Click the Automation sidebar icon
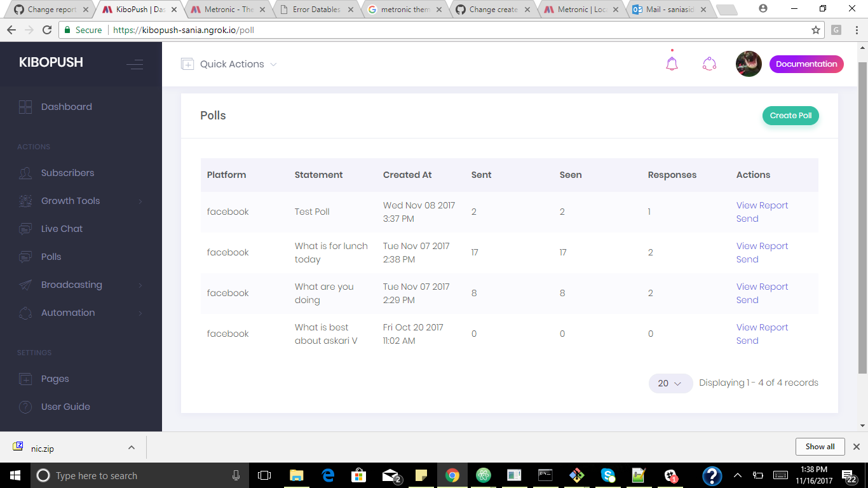Viewport: 868px width, 488px height. pos(25,313)
